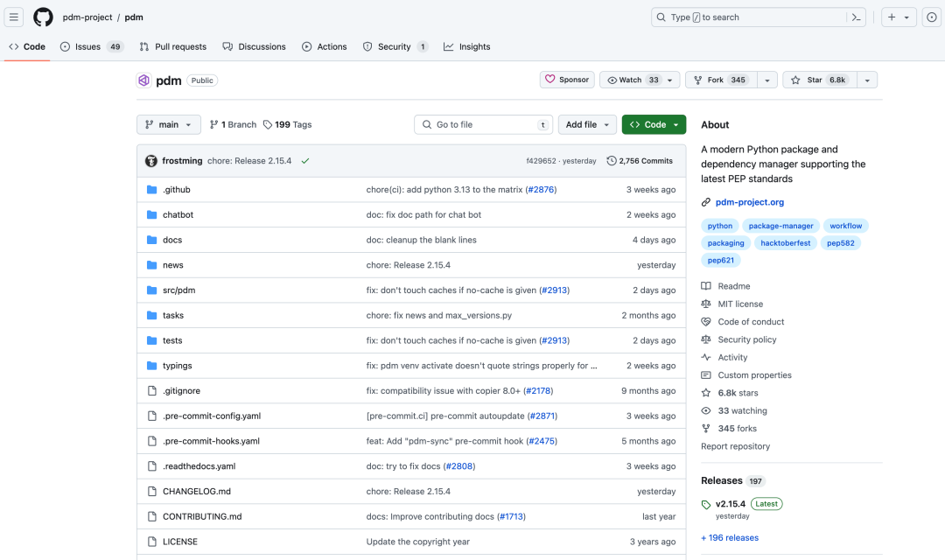Click the fork icon beside 345 forks
Viewport: 945px width, 560px height.
tap(706, 429)
